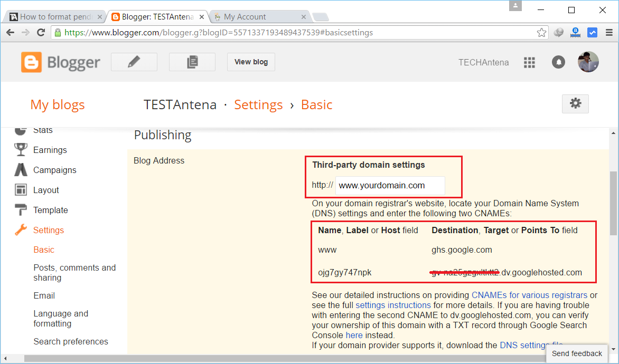Open Earnings in the sidebar
Viewport: 619px width, 364px height.
point(50,150)
